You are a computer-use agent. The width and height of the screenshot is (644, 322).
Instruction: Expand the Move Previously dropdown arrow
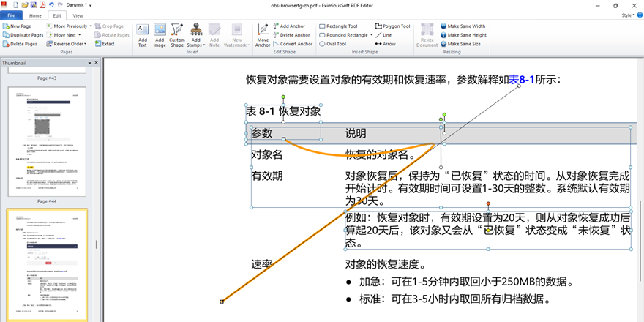91,26
